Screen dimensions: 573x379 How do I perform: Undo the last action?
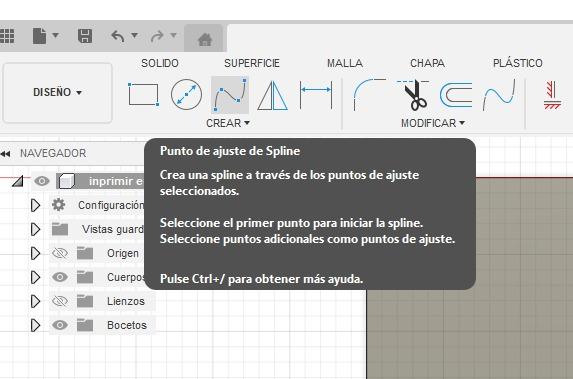pyautogui.click(x=118, y=36)
